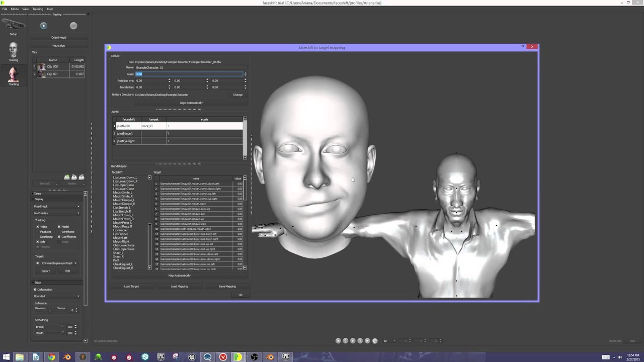Viewport: 644px width, 362px height.
Task: Click the keyboard icon in system tray
Action: (x=606, y=357)
